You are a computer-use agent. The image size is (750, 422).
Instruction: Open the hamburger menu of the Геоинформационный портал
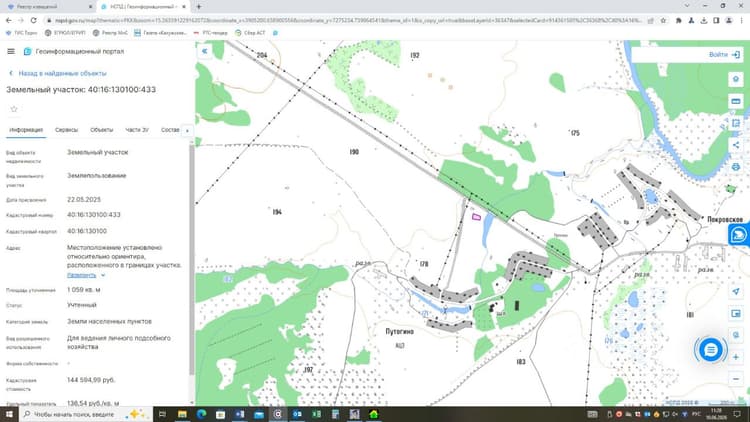11,51
